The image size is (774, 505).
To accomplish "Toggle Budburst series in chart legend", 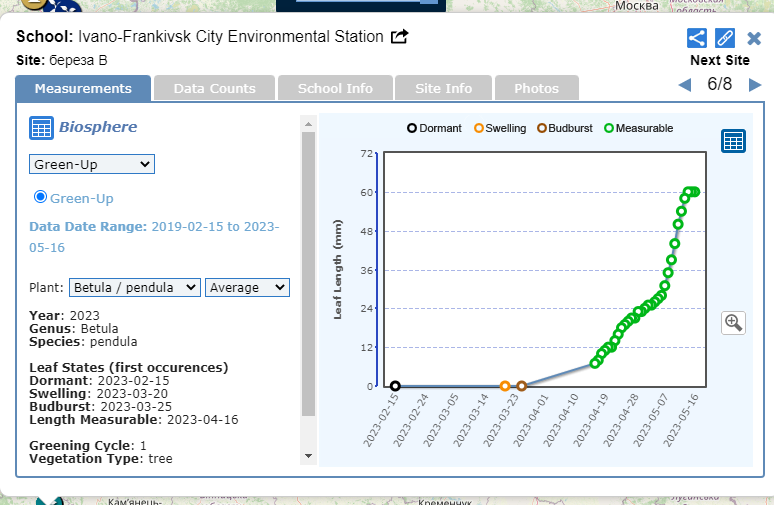I will [x=568, y=128].
